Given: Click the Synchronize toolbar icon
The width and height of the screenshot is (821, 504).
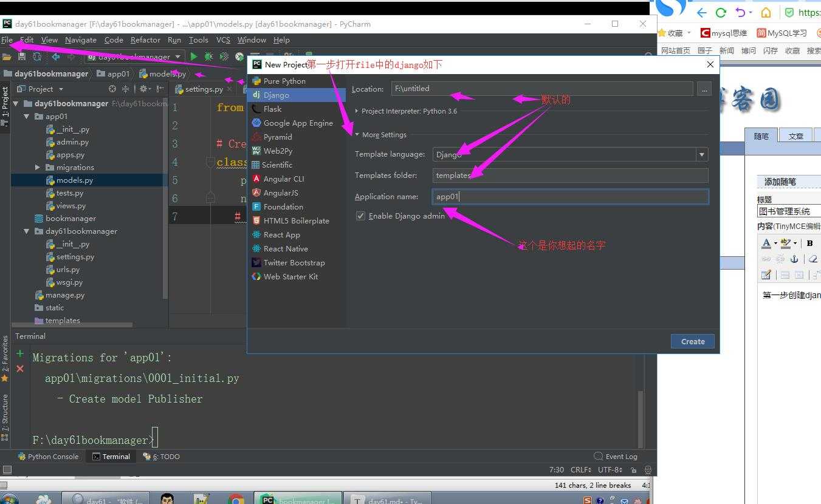Looking at the screenshot, I should (x=37, y=56).
